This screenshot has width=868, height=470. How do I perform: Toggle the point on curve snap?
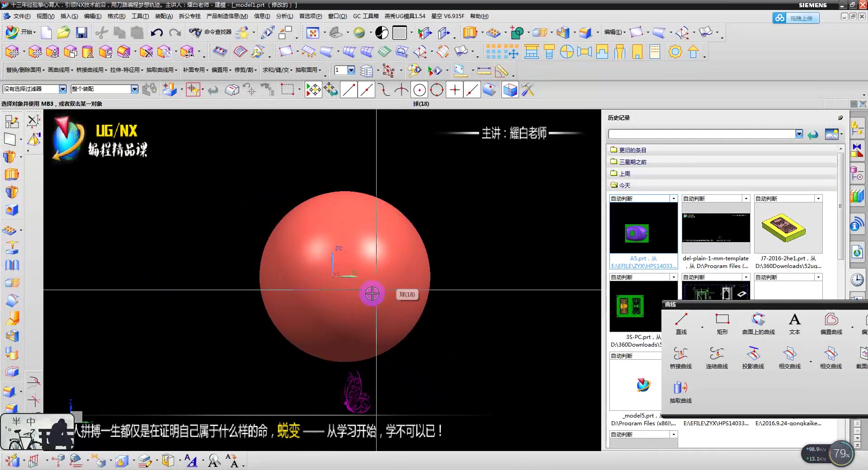(472, 90)
